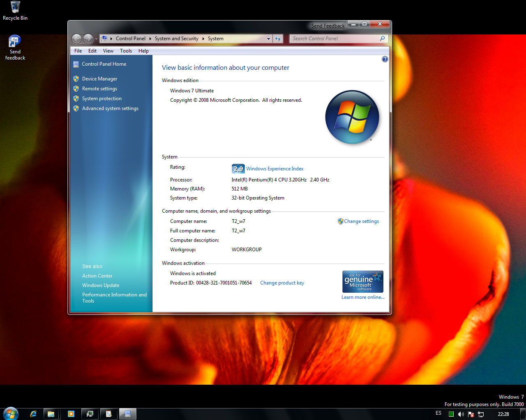Open the Start menu orb

(x=11, y=413)
